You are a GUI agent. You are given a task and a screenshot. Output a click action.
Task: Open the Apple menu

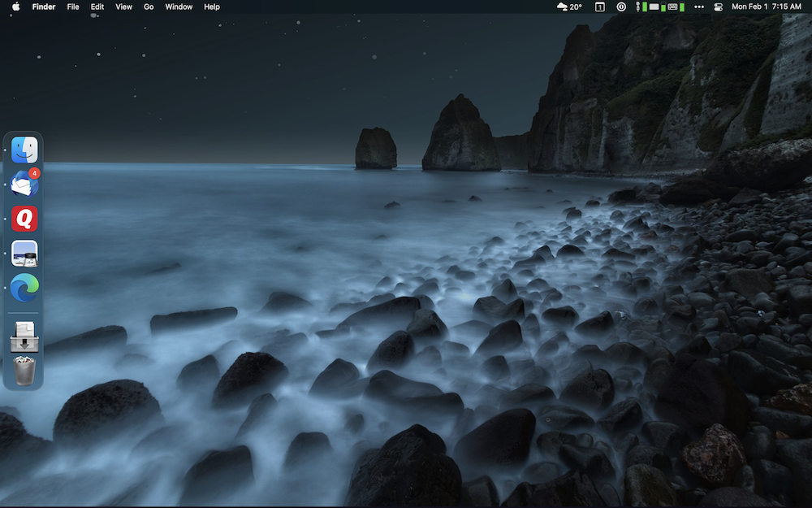(15, 7)
